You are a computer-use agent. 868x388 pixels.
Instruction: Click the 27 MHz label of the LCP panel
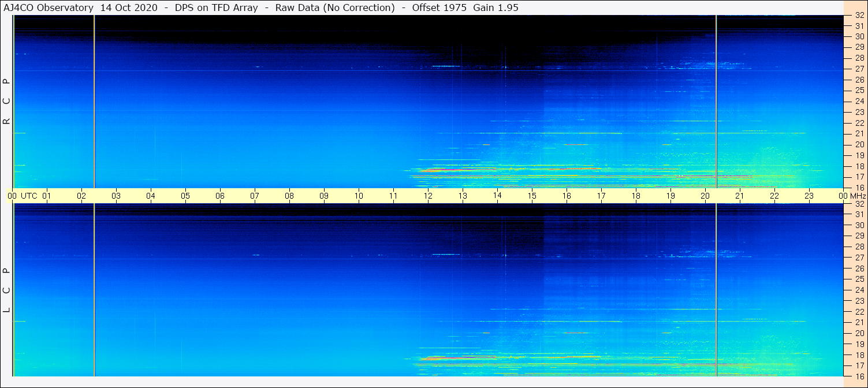point(859,258)
